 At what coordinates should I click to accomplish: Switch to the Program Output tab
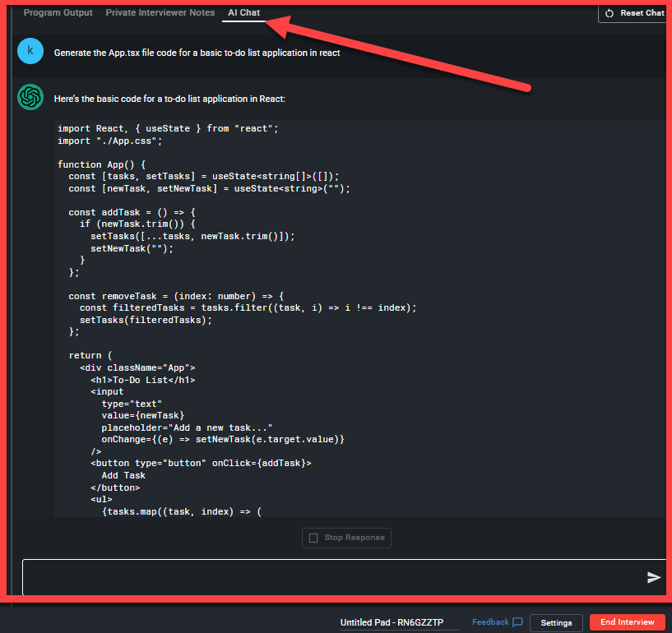point(58,13)
